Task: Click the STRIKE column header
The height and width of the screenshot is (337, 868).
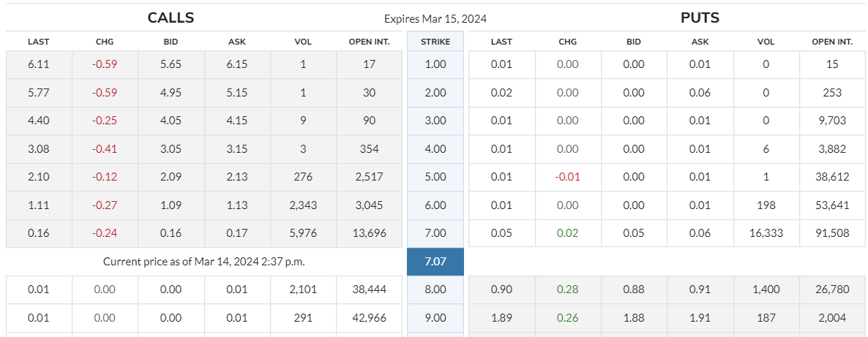Action: [435, 42]
